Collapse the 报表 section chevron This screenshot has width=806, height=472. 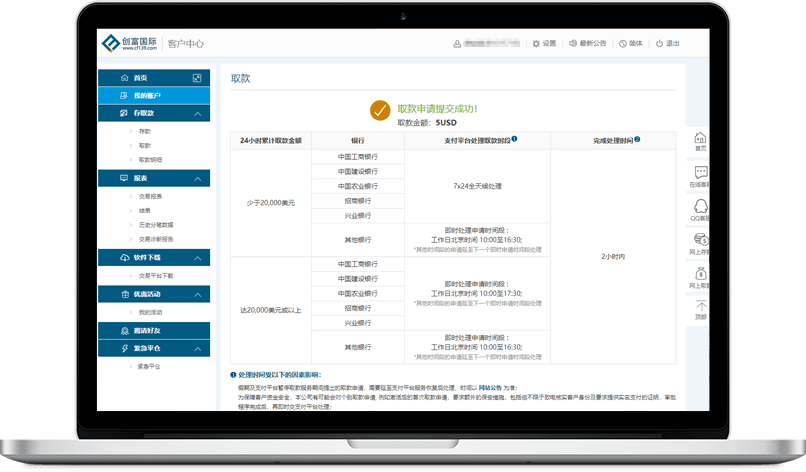point(198,178)
